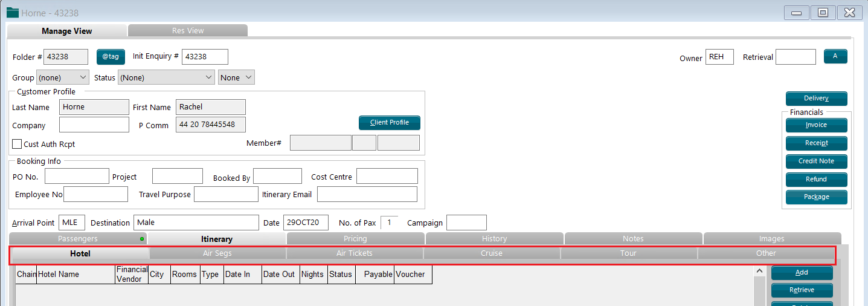
Task: Open the Status (None) dropdown
Action: (166, 77)
